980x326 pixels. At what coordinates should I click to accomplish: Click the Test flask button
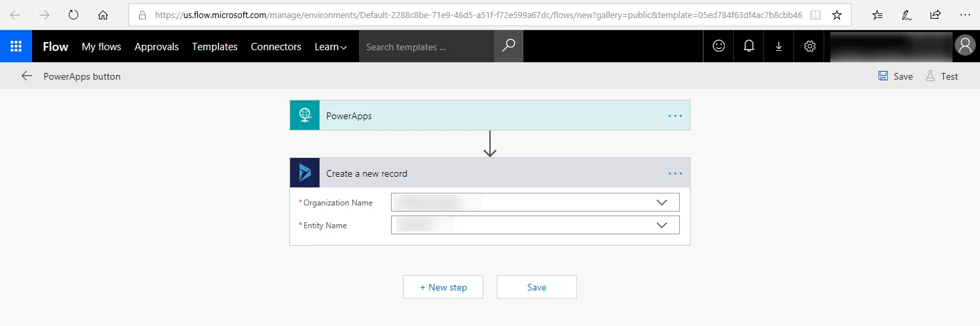942,76
